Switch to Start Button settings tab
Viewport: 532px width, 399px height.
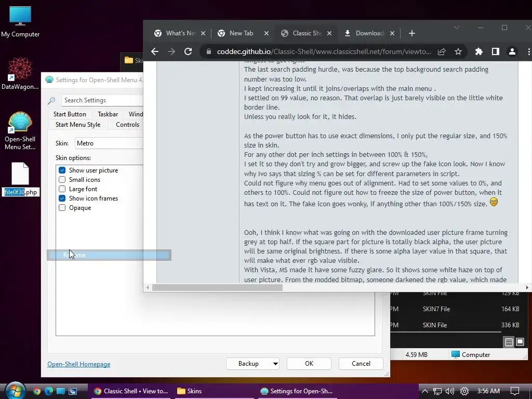(70, 114)
